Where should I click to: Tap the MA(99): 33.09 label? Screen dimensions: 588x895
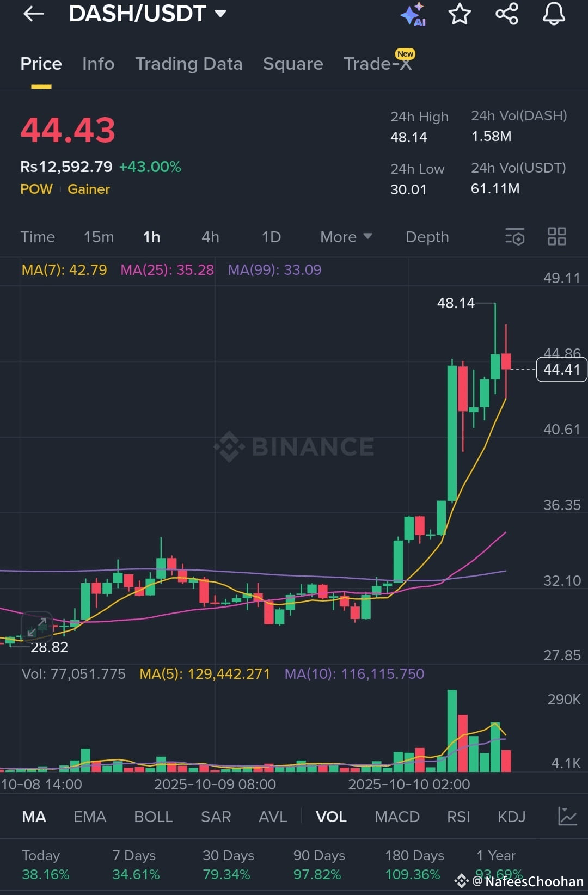[274, 269]
